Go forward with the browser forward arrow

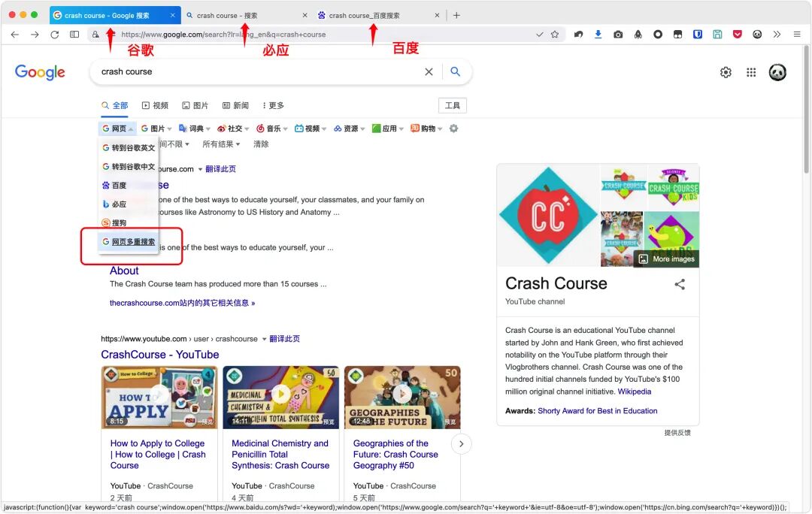[35, 35]
